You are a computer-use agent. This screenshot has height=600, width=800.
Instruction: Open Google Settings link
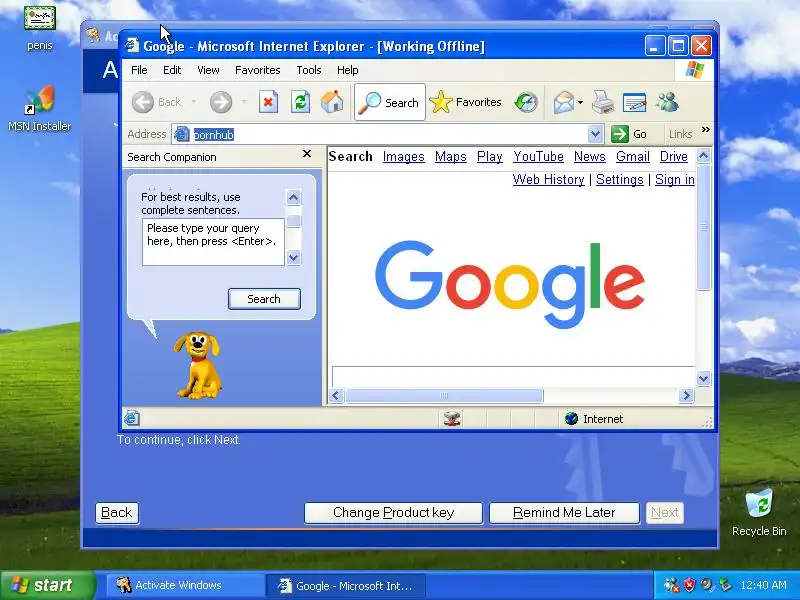point(620,180)
